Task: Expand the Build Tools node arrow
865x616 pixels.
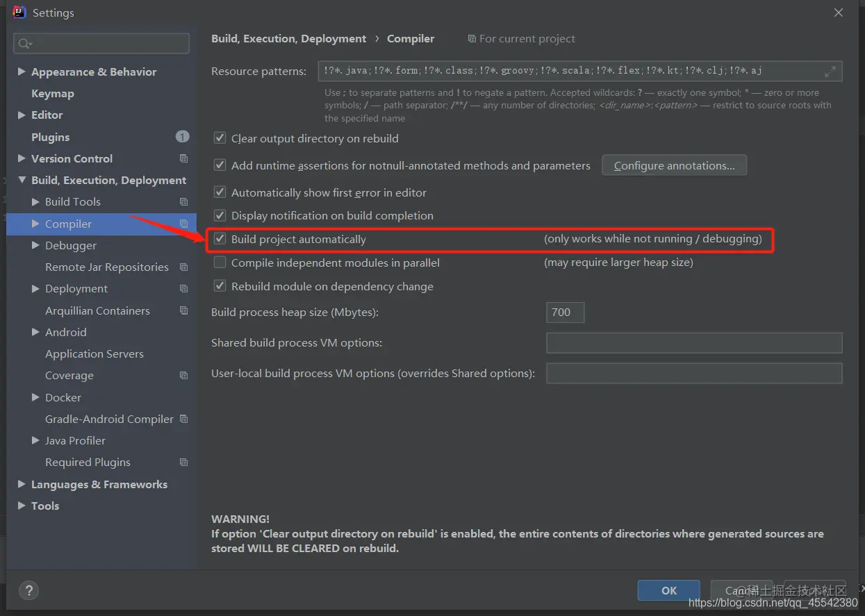Action: (35, 202)
